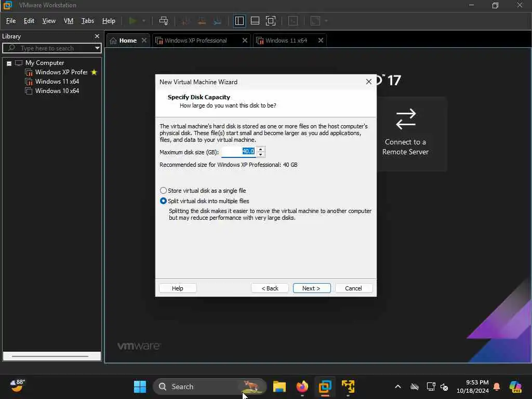Open the View menu

(49, 21)
